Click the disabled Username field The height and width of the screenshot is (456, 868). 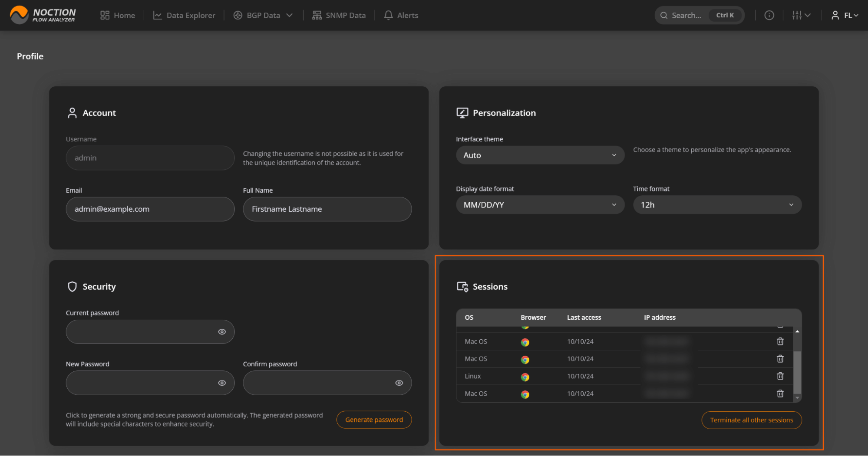click(x=150, y=158)
